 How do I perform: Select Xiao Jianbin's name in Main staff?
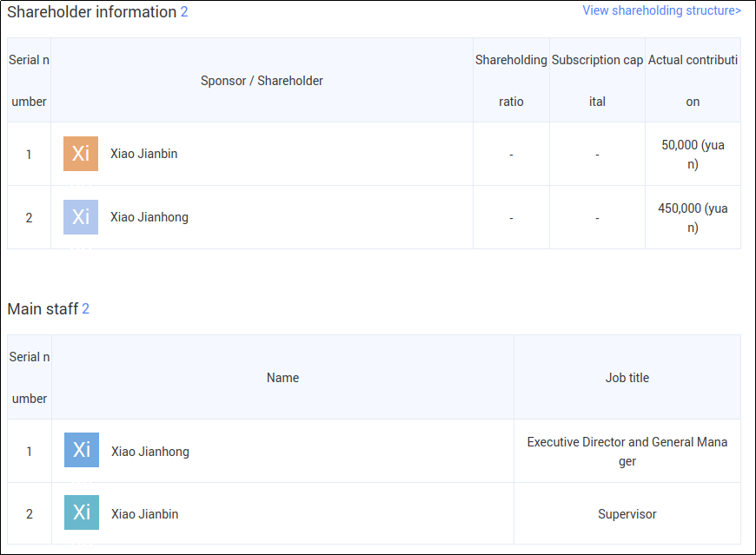(144, 514)
